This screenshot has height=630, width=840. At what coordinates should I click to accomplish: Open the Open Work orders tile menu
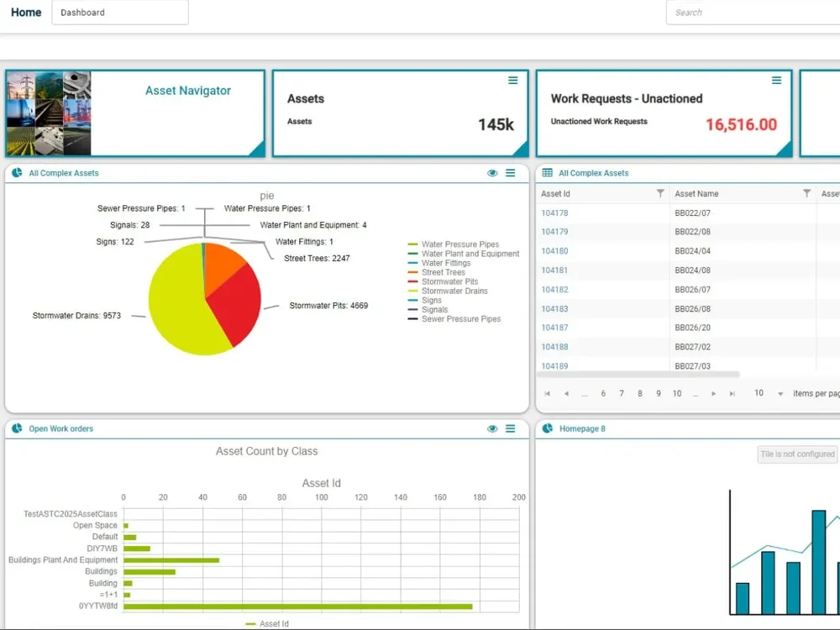[x=510, y=428]
